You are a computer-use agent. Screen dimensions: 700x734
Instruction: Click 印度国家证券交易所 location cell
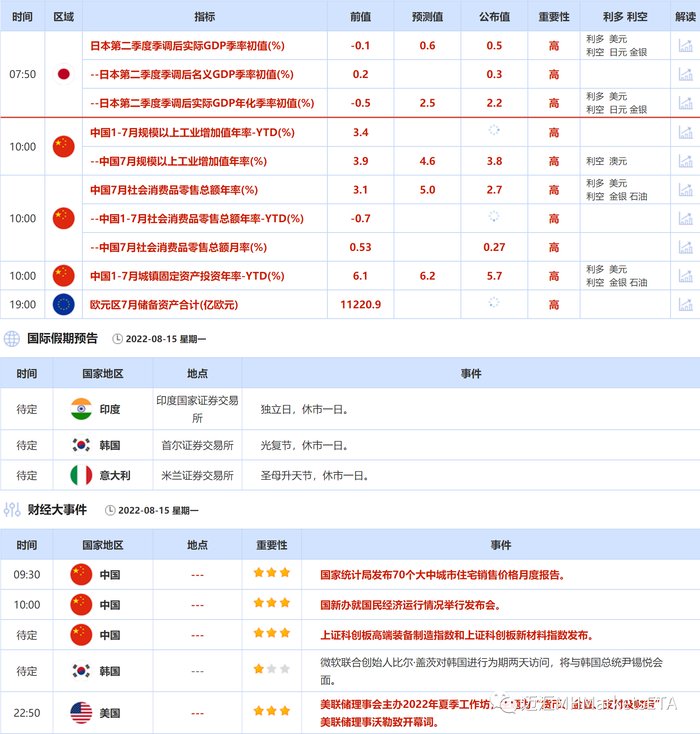click(x=198, y=409)
